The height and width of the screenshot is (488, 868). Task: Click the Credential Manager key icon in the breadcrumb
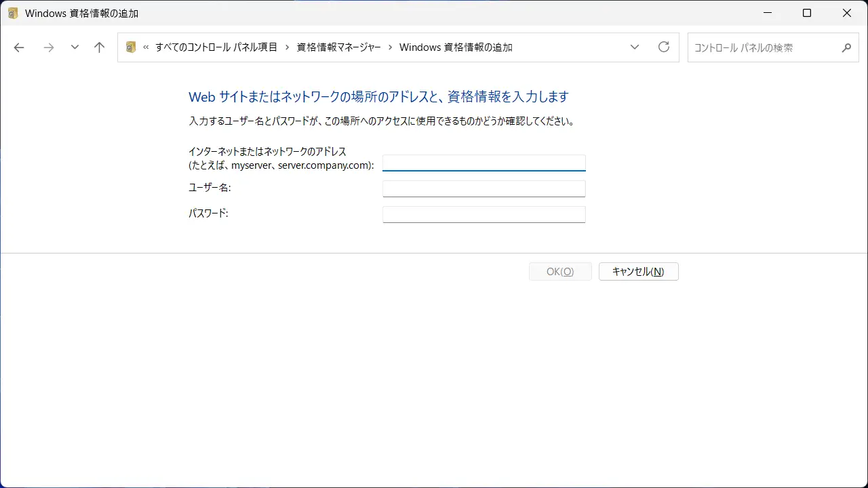coord(130,47)
